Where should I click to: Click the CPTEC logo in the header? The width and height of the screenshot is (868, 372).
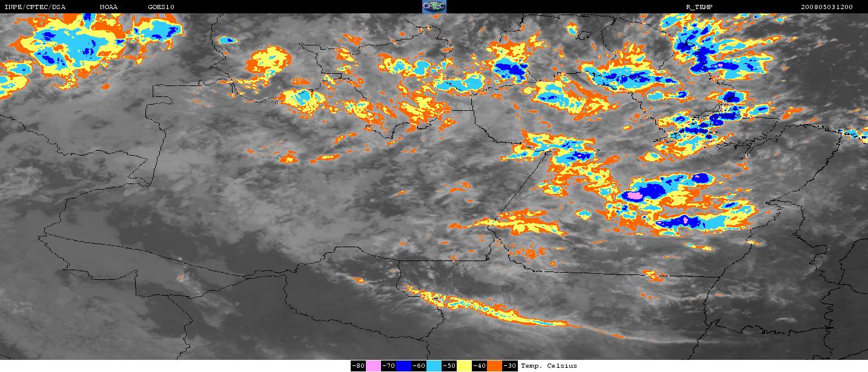[434, 7]
